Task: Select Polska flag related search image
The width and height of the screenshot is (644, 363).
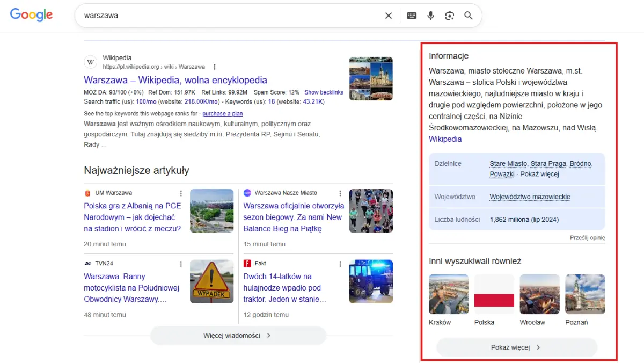Action: [x=494, y=294]
